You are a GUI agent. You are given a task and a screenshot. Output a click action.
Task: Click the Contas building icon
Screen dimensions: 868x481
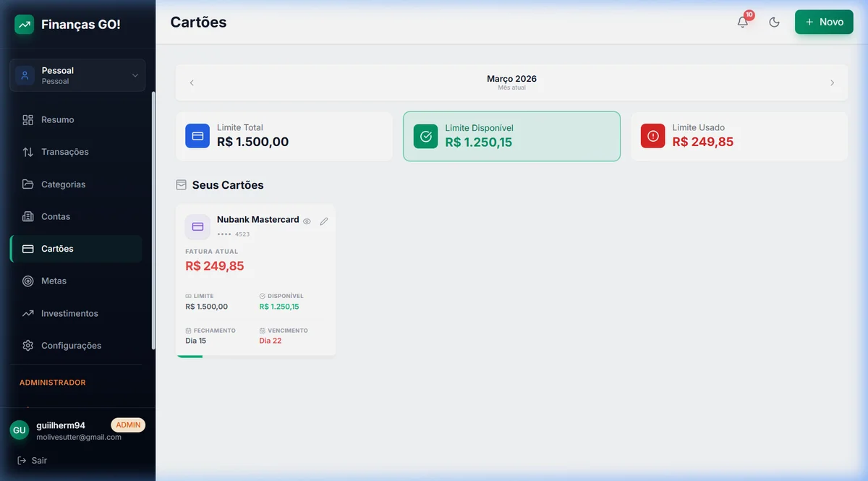tap(28, 216)
